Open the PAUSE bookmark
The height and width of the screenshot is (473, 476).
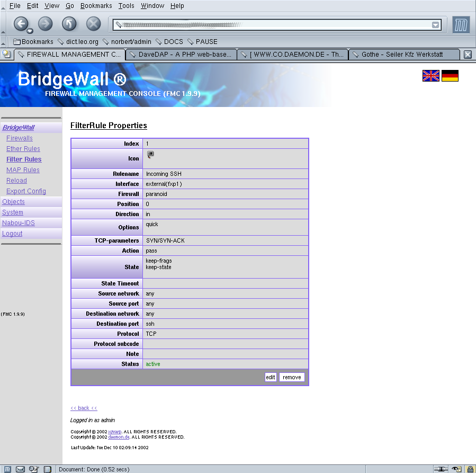tap(202, 42)
